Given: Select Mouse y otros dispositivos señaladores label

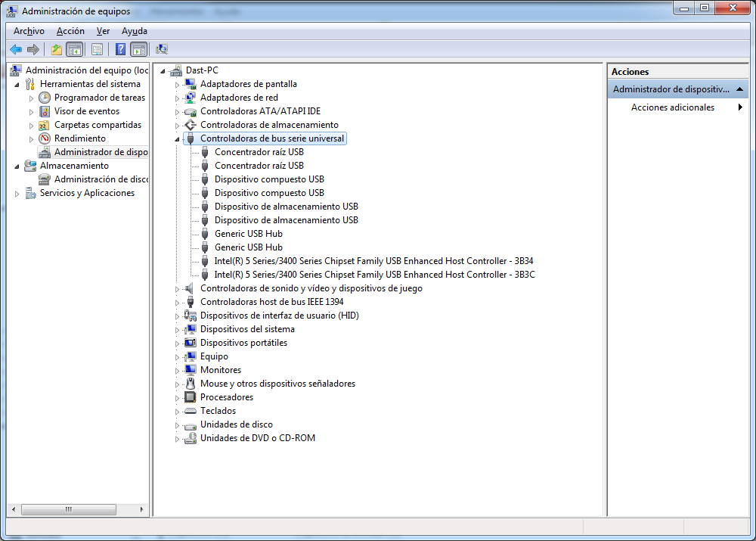Looking at the screenshot, I should pyautogui.click(x=277, y=384).
